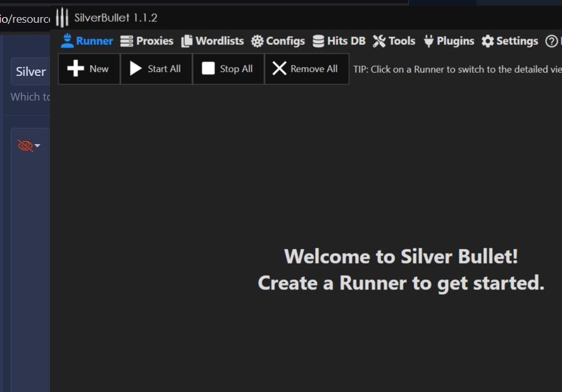Screen dimensions: 562x392
Task: Open Plugins via the plug icon
Action: [428, 40]
